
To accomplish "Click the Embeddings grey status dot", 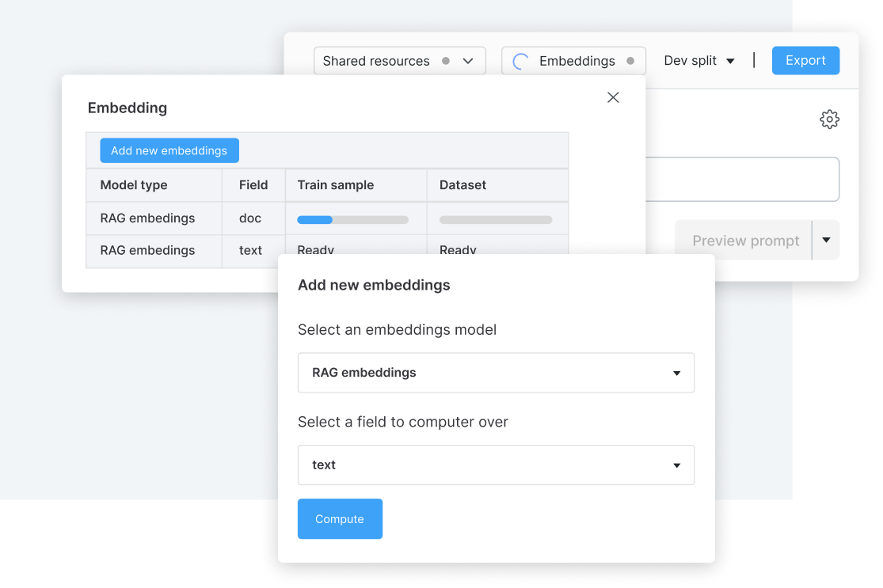I will (630, 61).
